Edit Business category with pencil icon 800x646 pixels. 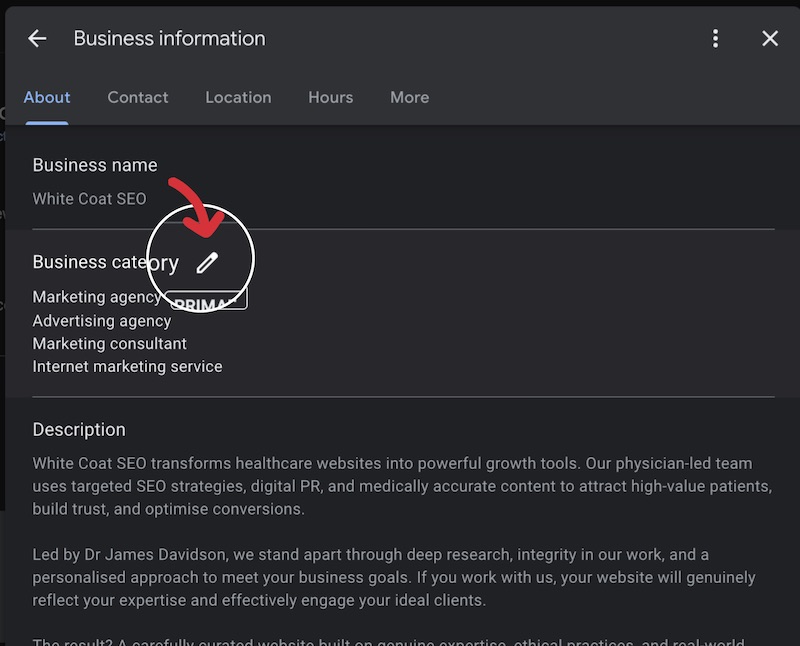tap(207, 263)
